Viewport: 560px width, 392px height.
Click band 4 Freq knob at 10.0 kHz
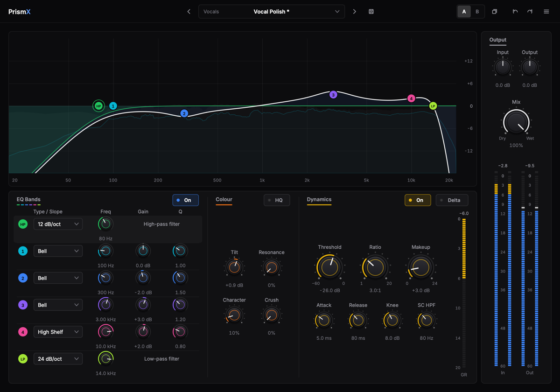[x=105, y=332]
